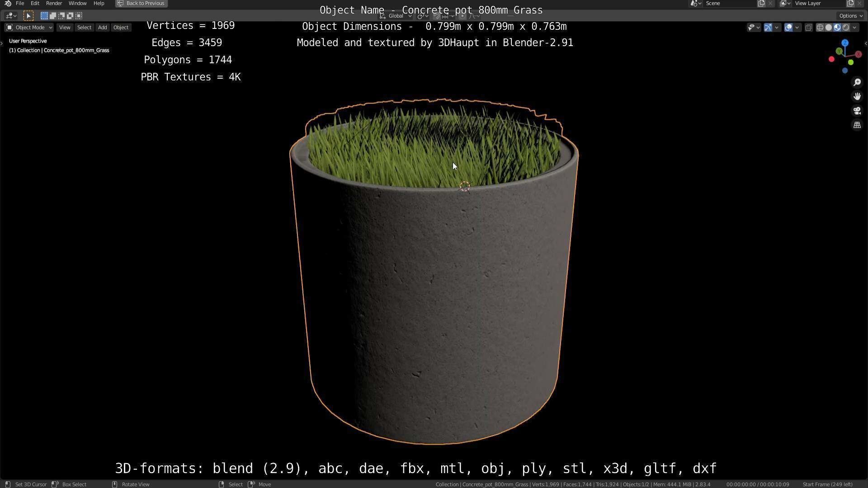This screenshot has height=488, width=868.
Task: Click red X axis gizmo circle
Action: click(x=858, y=54)
